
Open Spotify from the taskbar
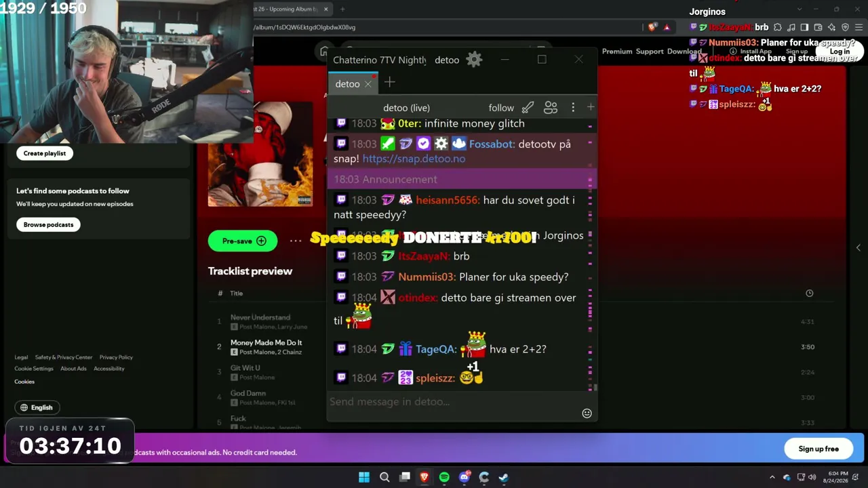tap(444, 477)
